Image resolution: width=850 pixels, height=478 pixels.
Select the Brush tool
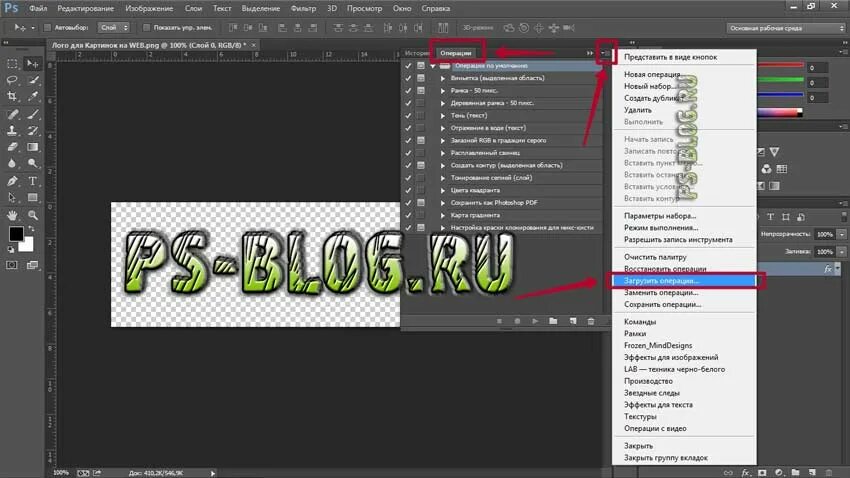pos(33,114)
